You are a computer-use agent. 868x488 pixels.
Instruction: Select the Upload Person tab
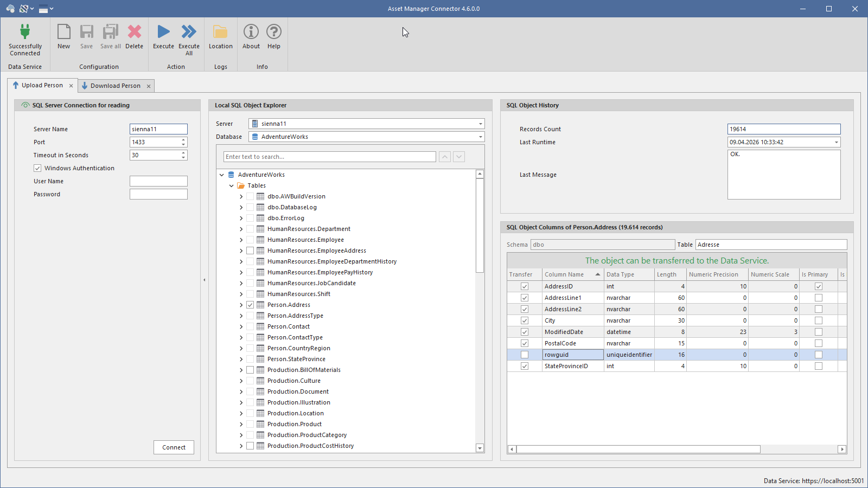coord(42,85)
